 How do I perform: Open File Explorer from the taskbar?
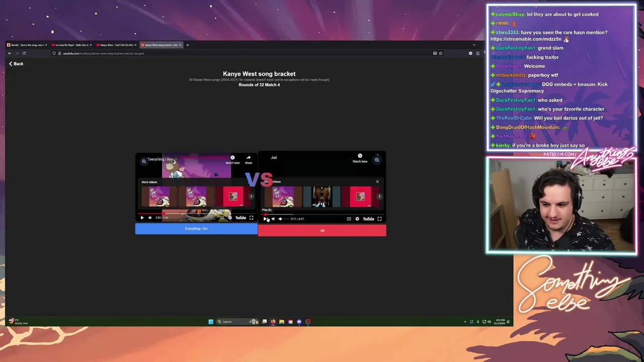coord(282,322)
